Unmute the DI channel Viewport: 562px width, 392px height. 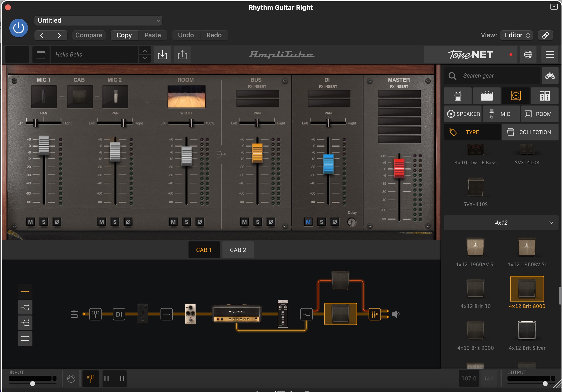[308, 222]
